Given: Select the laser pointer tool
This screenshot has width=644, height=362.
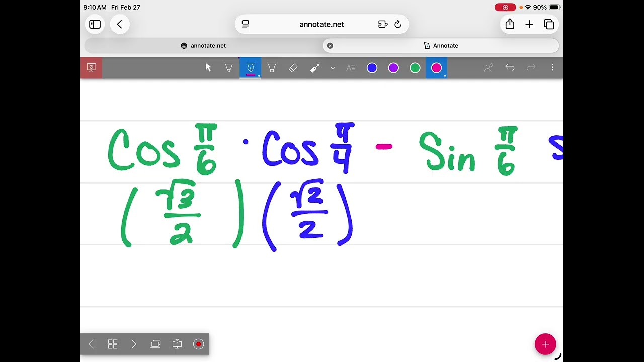Looking at the screenshot, I should click(x=315, y=68).
